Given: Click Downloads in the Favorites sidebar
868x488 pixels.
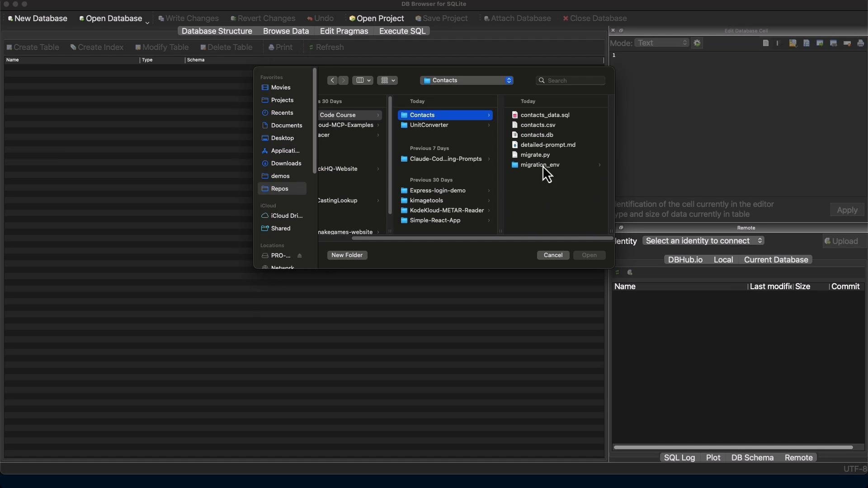Looking at the screenshot, I should click(282, 164).
